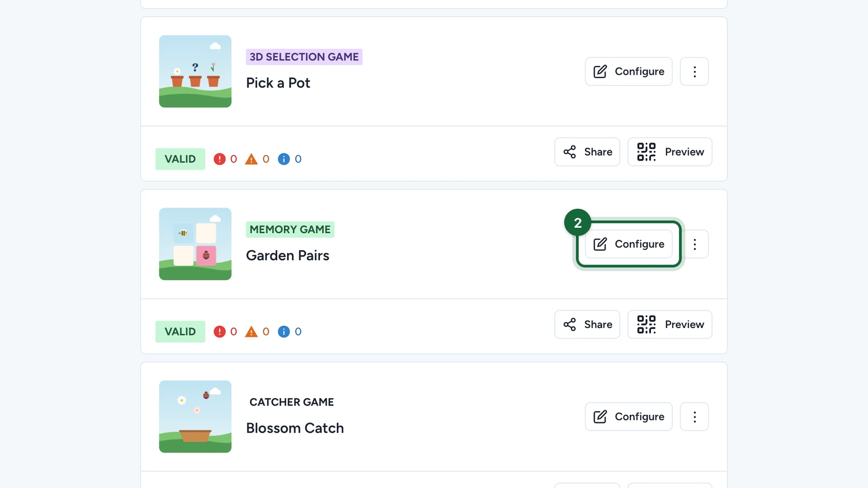Screen dimensions: 868x488
Task: Open the Blossom Catch thumbnail image
Action: pos(195,416)
